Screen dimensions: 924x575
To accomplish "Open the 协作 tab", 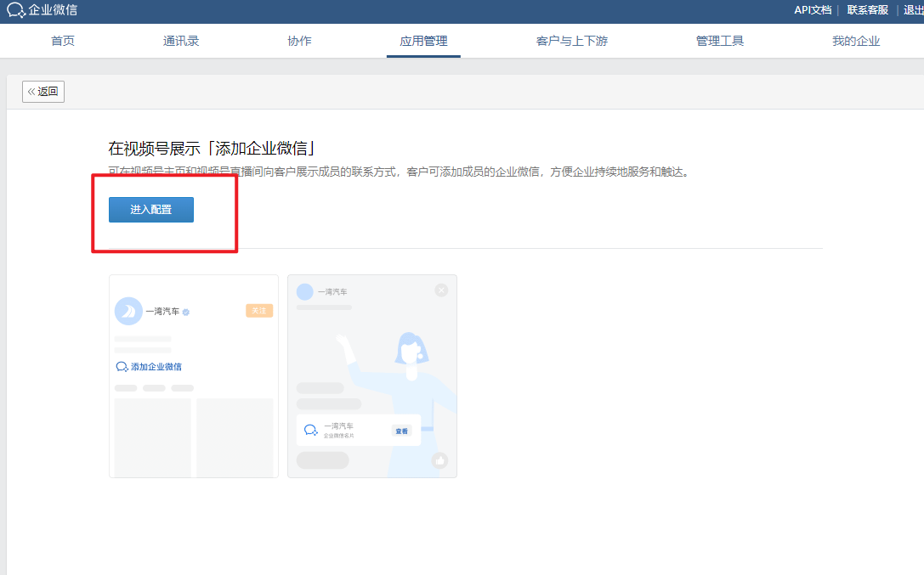I will (299, 41).
